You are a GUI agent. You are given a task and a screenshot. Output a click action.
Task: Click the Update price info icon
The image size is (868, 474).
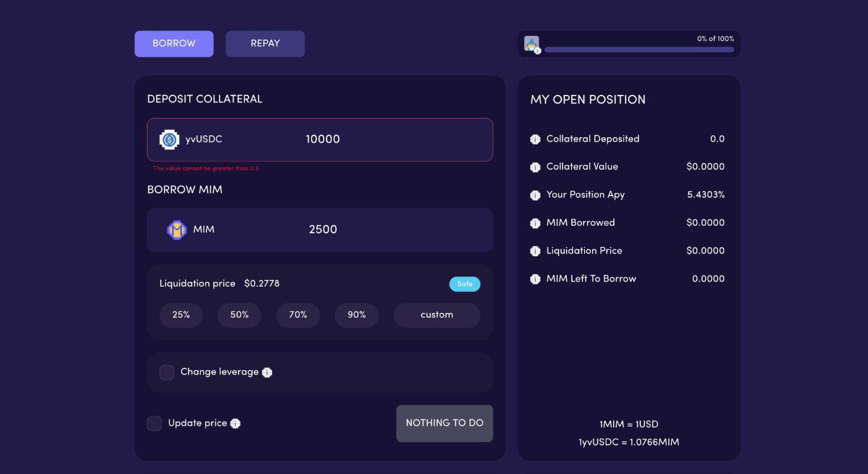point(236,423)
